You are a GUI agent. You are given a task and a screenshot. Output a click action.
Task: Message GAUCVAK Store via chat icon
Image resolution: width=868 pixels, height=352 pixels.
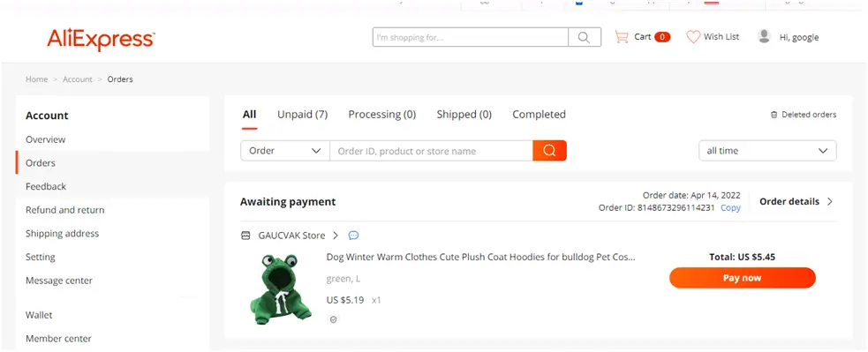[354, 236]
